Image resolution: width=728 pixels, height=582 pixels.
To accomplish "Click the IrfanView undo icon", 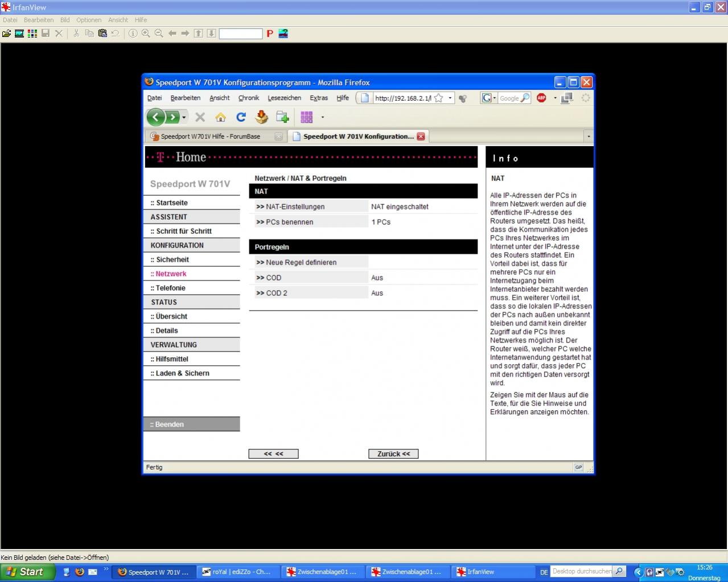I will pyautogui.click(x=116, y=34).
